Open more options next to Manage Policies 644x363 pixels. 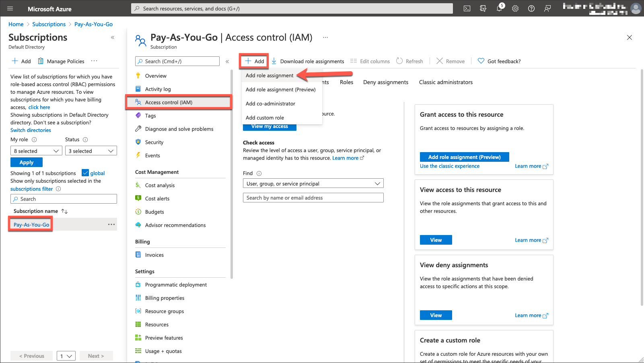(94, 61)
